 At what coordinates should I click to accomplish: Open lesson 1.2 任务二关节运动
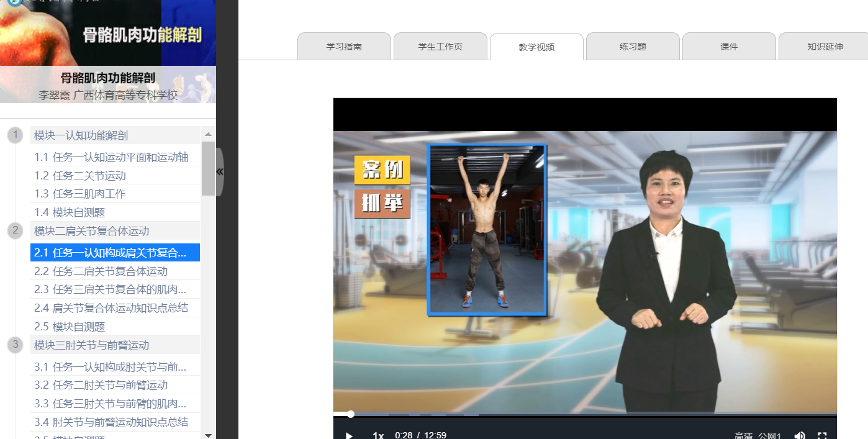tap(80, 176)
